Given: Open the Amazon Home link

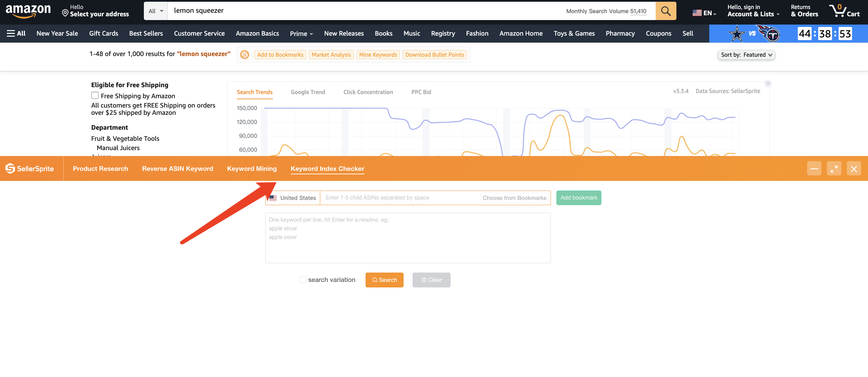Looking at the screenshot, I should click(x=521, y=34).
